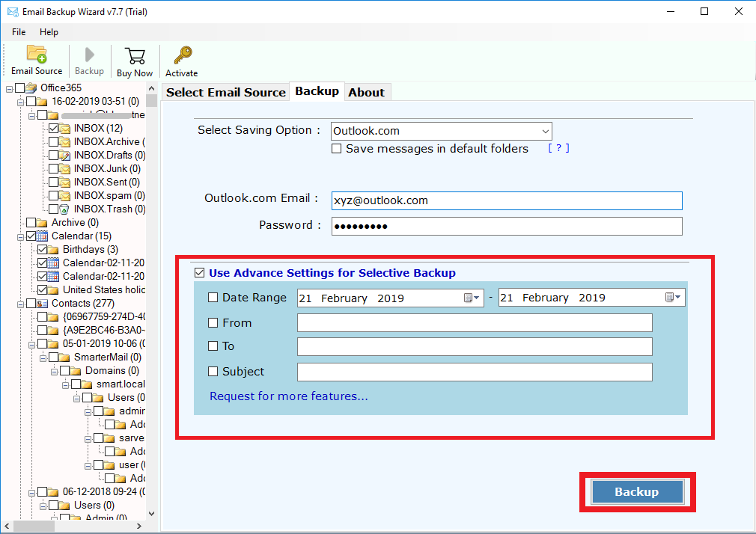Toggle Use Advance Settings for Selective Backup

coord(200,273)
